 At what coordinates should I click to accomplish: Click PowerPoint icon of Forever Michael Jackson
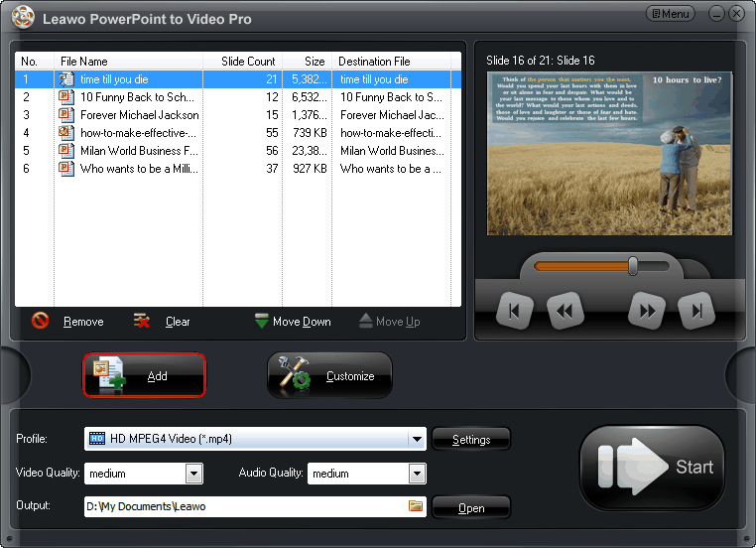tap(66, 115)
